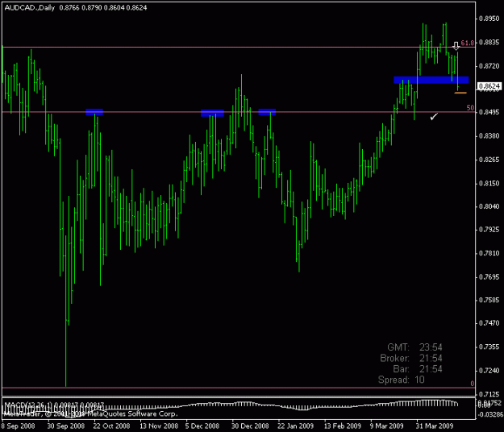Image resolution: width=504 pixels, height=432 pixels.
Task: Click the 22 Oct 2008 date label
Action: pos(111,426)
